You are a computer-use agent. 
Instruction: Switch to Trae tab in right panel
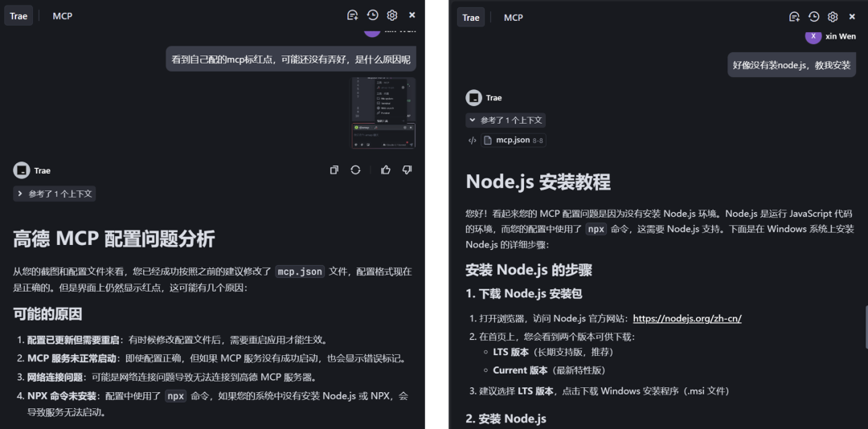pos(470,17)
